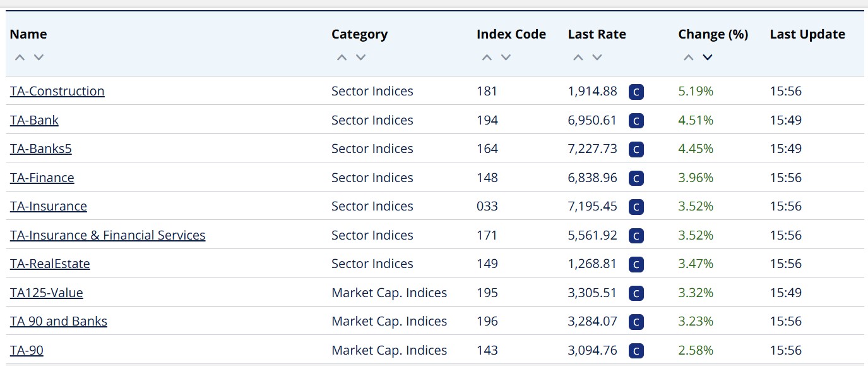Open the TA-Finance index link
868x366 pixels.
pyautogui.click(x=42, y=178)
